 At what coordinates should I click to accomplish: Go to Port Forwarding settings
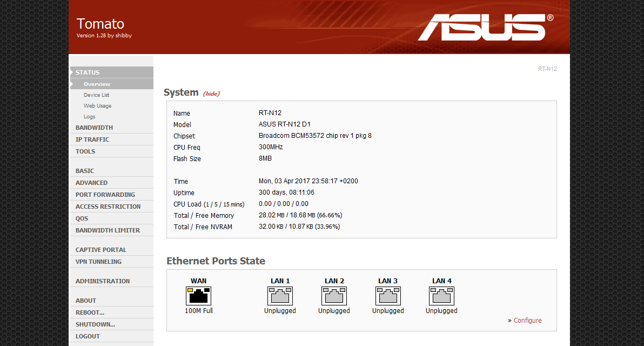105,195
